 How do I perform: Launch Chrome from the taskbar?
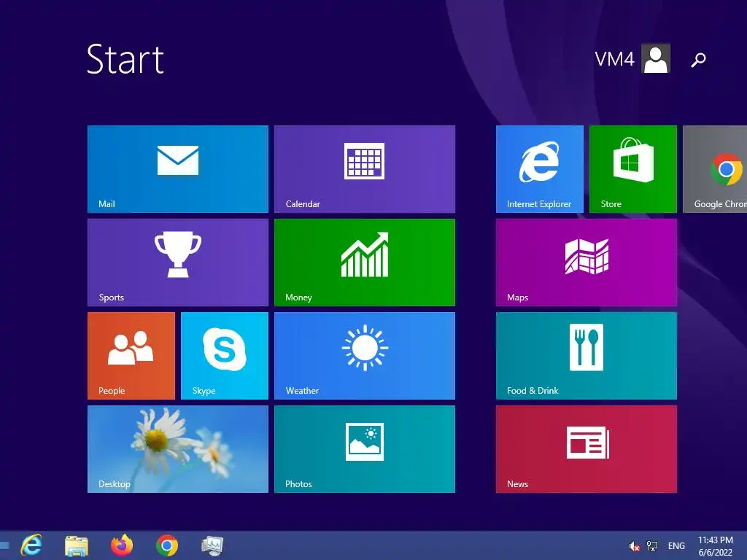point(167,545)
